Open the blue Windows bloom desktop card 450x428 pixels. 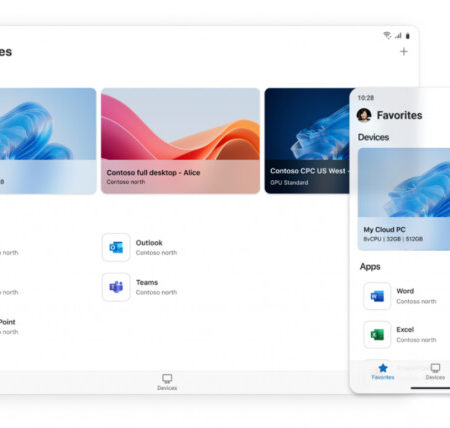[48, 141]
